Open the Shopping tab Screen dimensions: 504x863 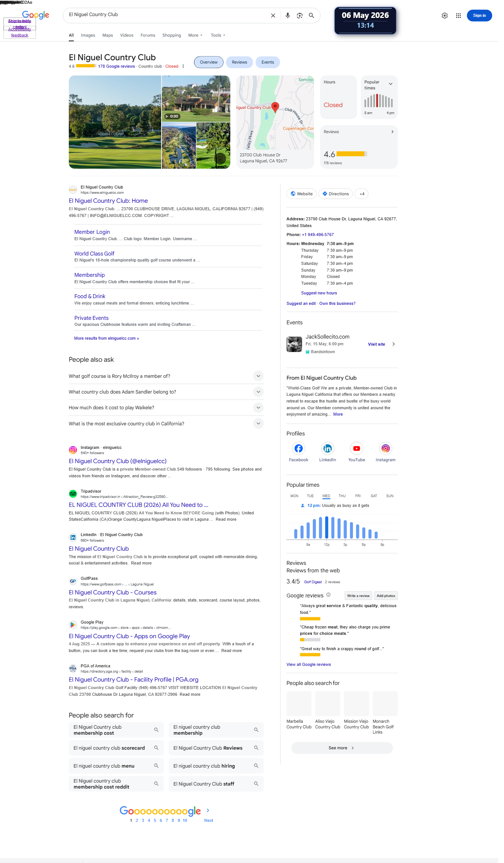pos(172,35)
